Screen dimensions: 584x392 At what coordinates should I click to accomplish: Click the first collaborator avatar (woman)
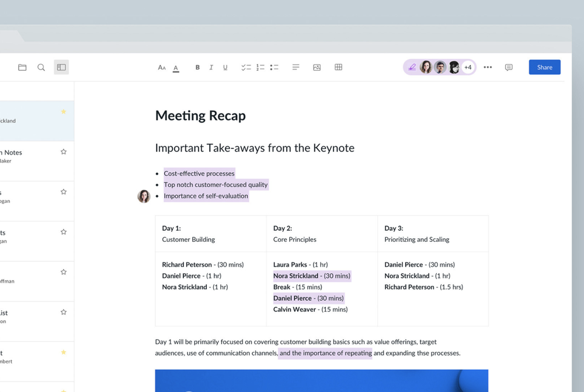(x=426, y=67)
